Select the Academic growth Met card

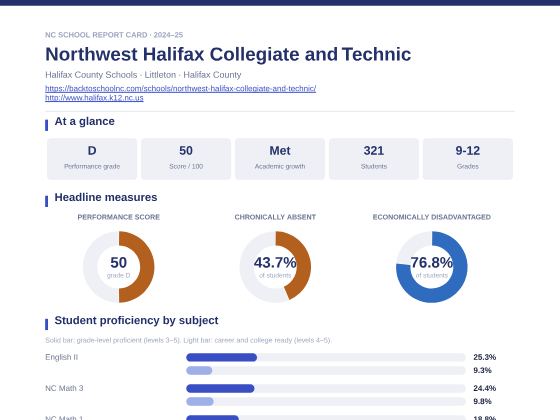click(x=280, y=159)
